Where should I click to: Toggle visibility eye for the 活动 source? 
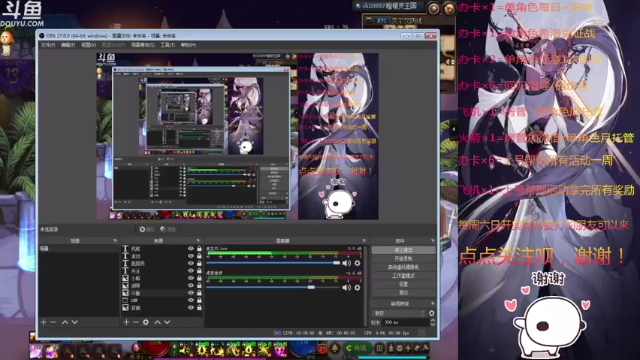click(191, 256)
